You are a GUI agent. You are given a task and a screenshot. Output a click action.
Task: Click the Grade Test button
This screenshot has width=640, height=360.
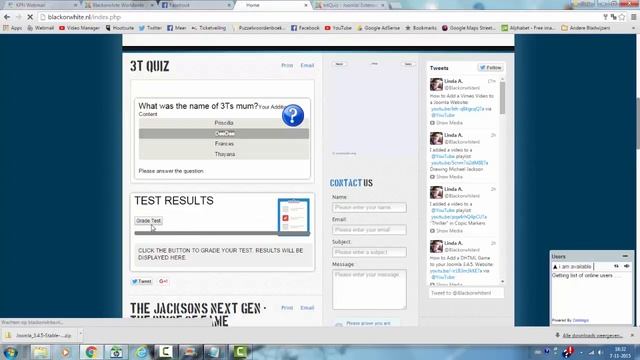(x=149, y=221)
